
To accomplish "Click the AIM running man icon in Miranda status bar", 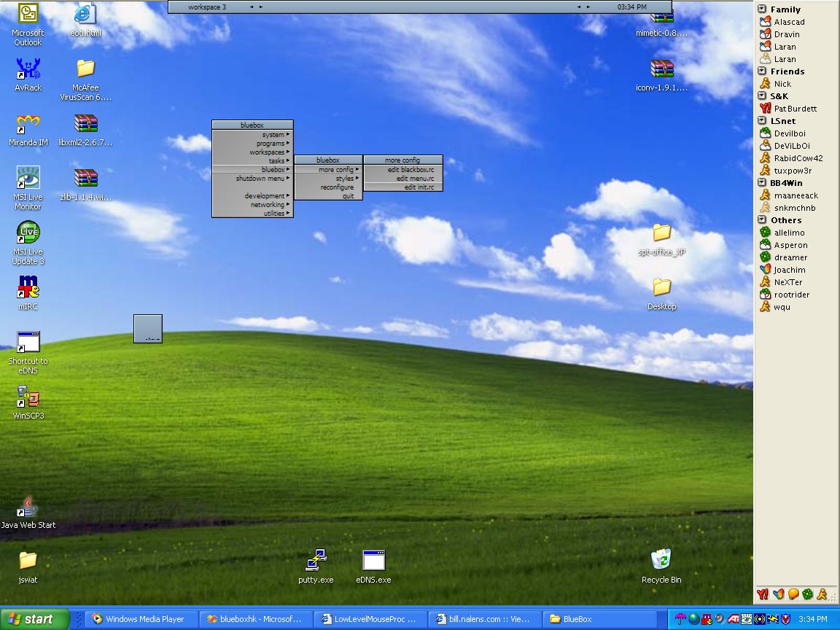I will pyautogui.click(x=822, y=594).
